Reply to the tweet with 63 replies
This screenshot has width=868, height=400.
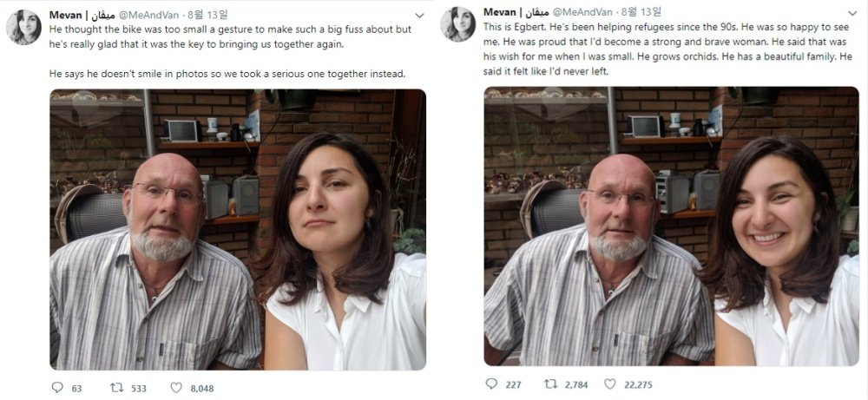tap(57, 388)
